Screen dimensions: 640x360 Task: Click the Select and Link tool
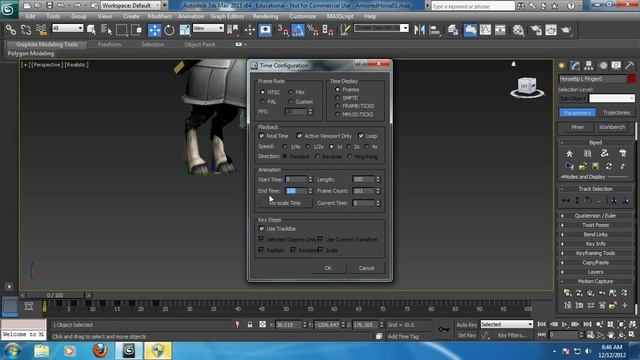coord(11,30)
